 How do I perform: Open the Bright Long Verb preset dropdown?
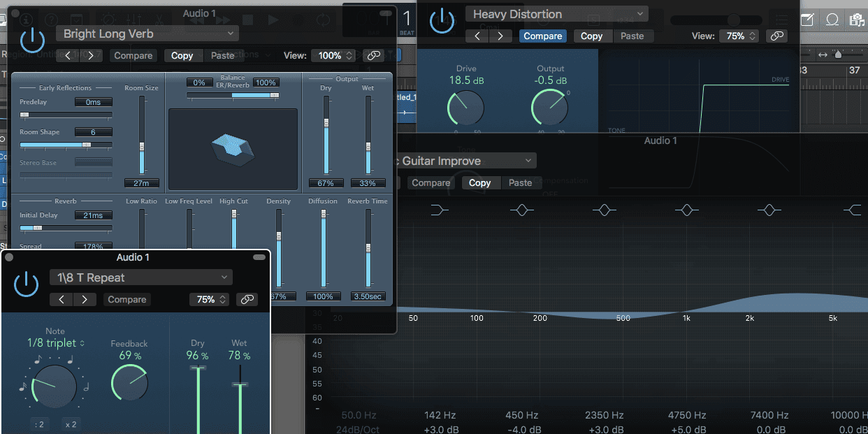click(x=146, y=33)
